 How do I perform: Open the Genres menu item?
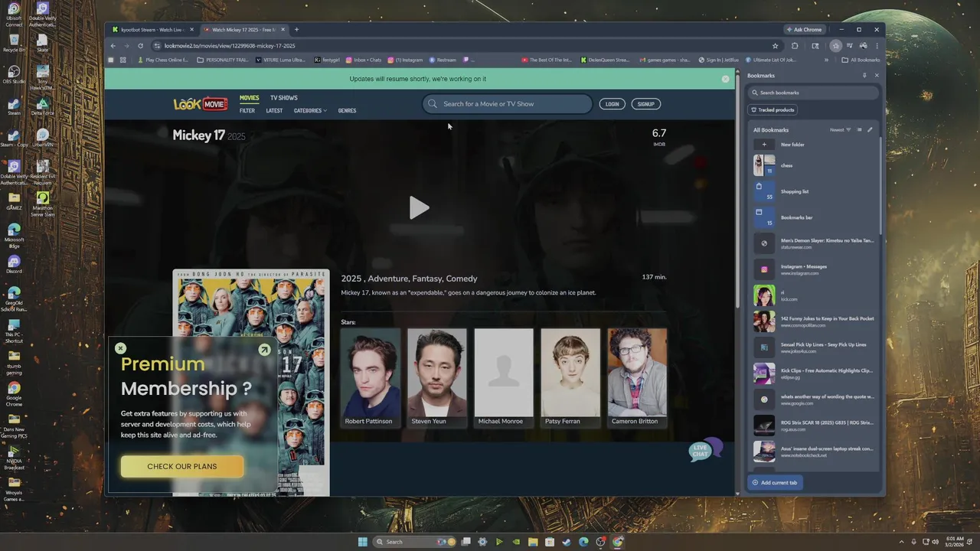347,111
